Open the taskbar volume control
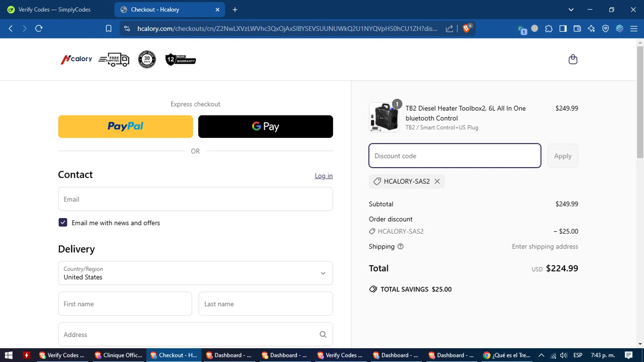The width and height of the screenshot is (644, 362). click(x=564, y=355)
